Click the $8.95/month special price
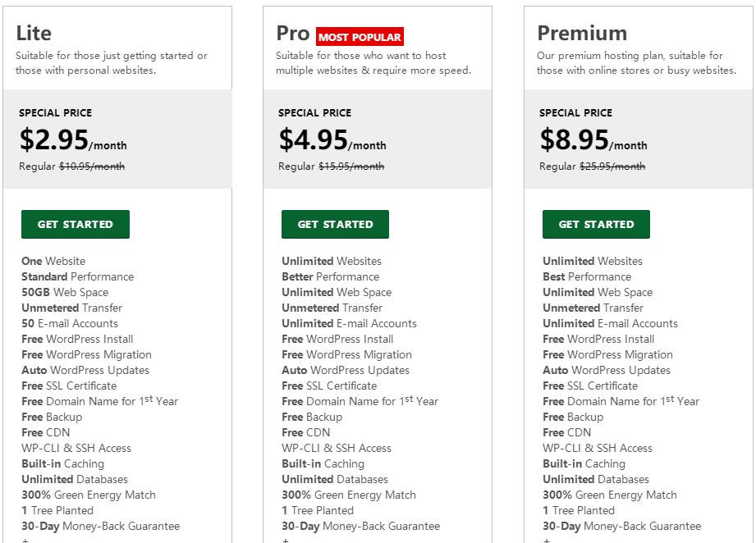This screenshot has height=543, width=756. pyautogui.click(x=593, y=141)
